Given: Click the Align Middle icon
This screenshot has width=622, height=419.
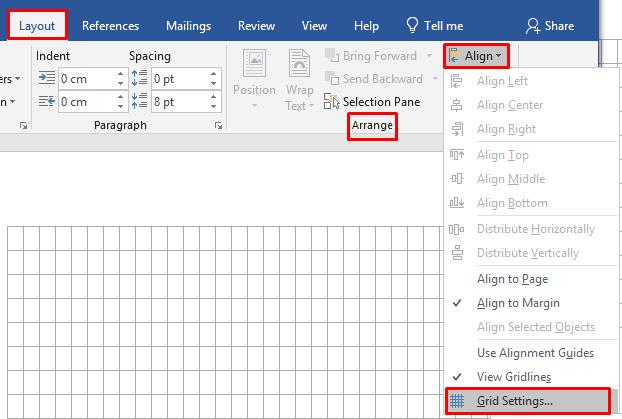Looking at the screenshot, I should click(457, 179).
